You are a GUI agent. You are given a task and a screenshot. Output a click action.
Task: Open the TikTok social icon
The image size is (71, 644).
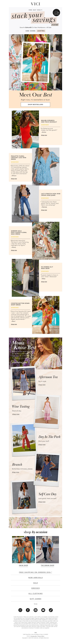[51, 610]
